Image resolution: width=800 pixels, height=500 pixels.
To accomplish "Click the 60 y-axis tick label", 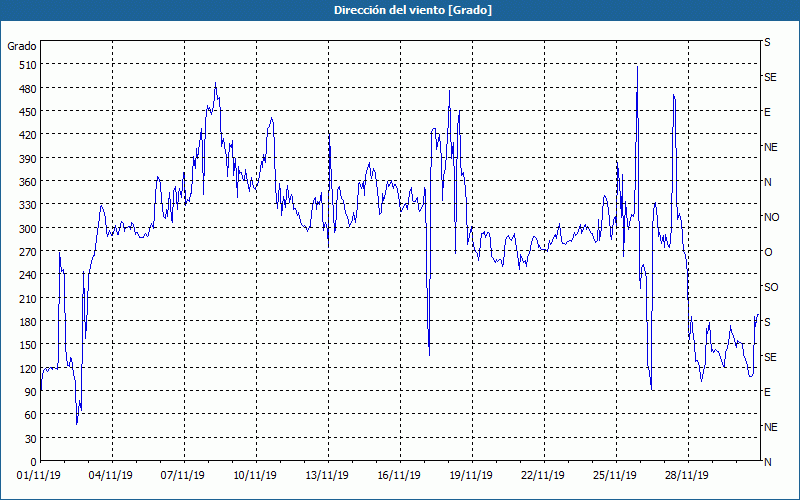I will click(31, 415).
